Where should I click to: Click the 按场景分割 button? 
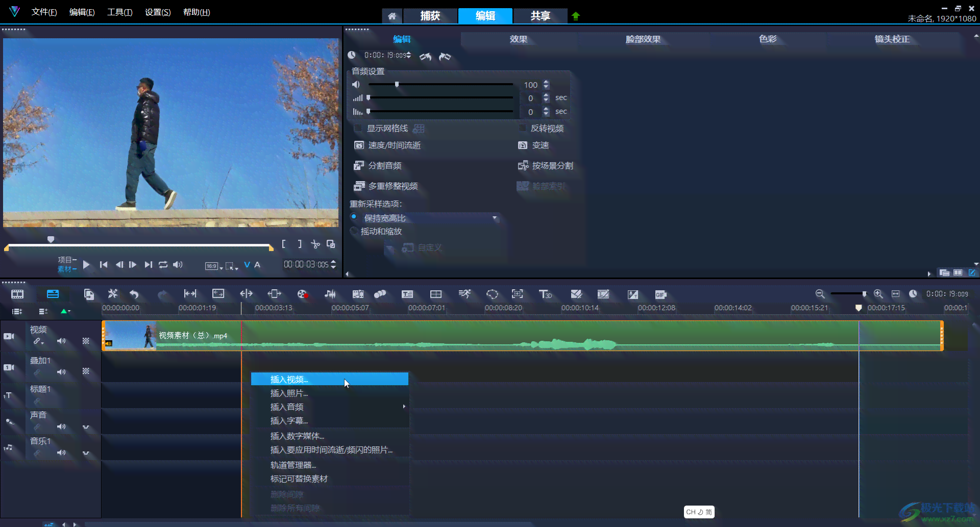tap(546, 166)
